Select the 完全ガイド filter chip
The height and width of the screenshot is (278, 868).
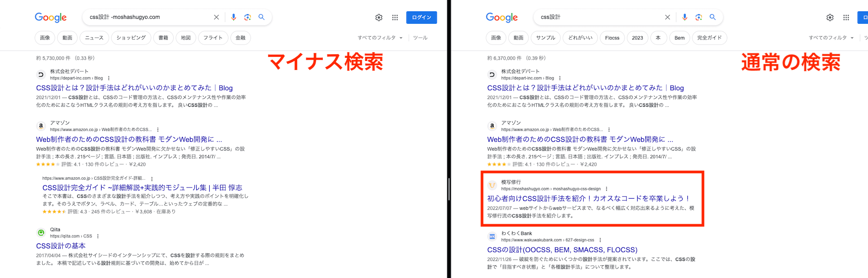[x=709, y=38]
